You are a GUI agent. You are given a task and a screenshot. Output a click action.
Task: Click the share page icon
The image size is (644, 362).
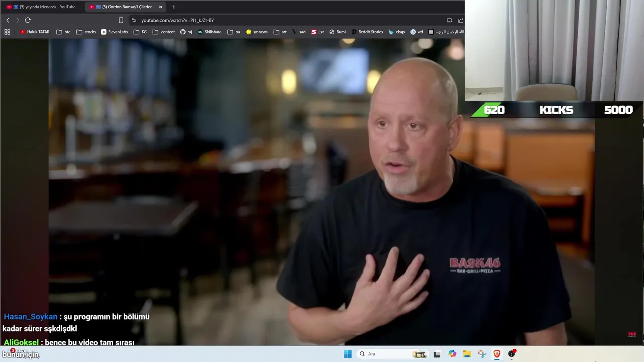(x=460, y=20)
